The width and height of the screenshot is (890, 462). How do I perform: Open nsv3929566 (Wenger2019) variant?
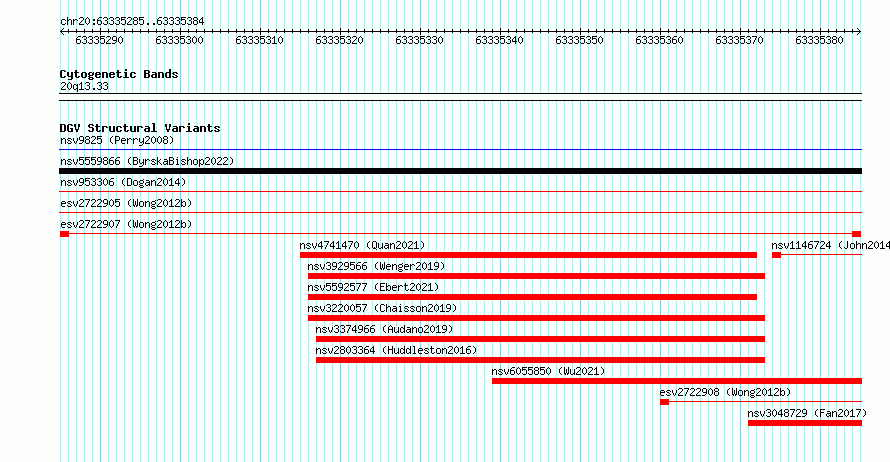pyautogui.click(x=376, y=266)
